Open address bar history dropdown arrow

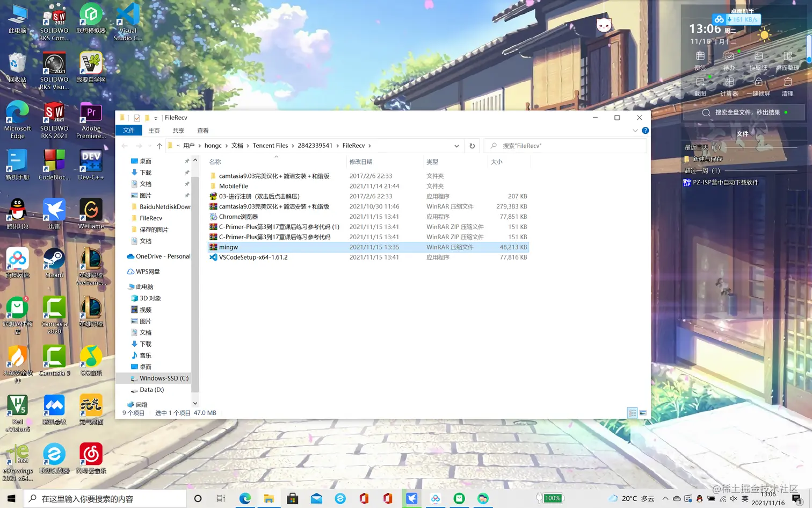tap(456, 146)
